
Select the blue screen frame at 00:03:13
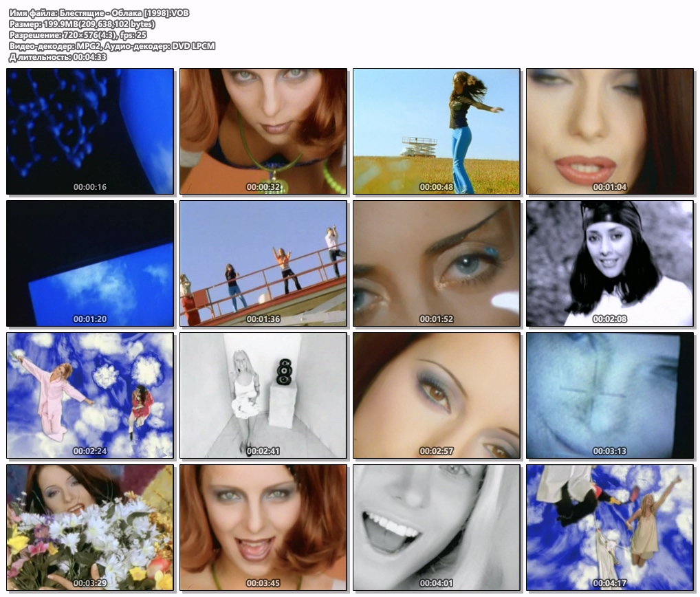click(x=610, y=395)
